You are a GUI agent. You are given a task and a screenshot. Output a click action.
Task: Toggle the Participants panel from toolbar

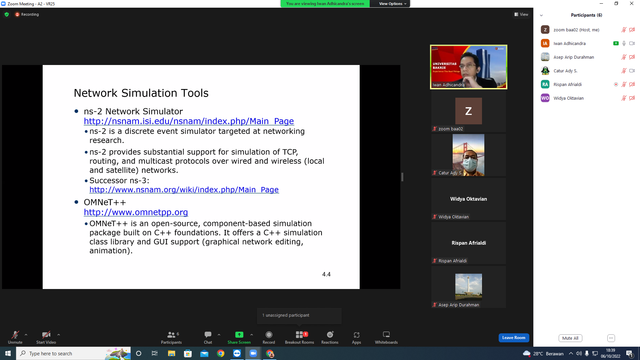click(171, 337)
